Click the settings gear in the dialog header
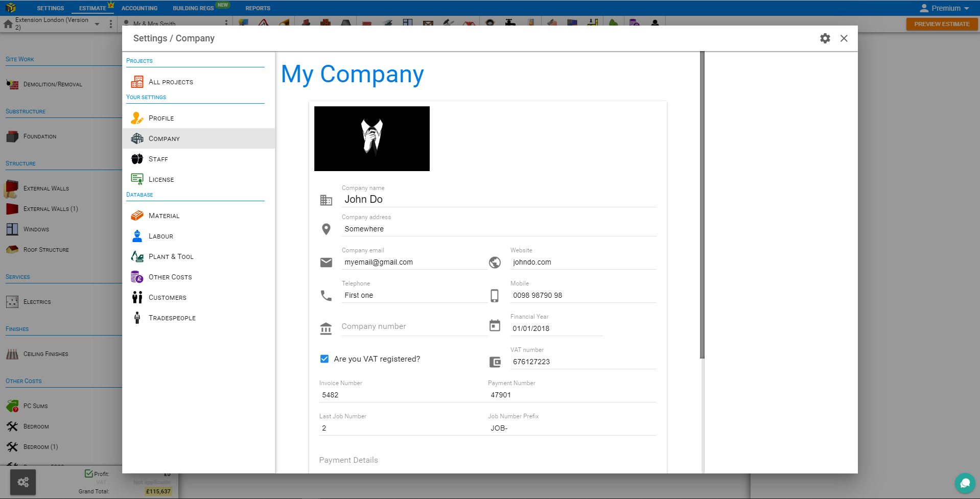The image size is (980, 499). [x=825, y=38]
